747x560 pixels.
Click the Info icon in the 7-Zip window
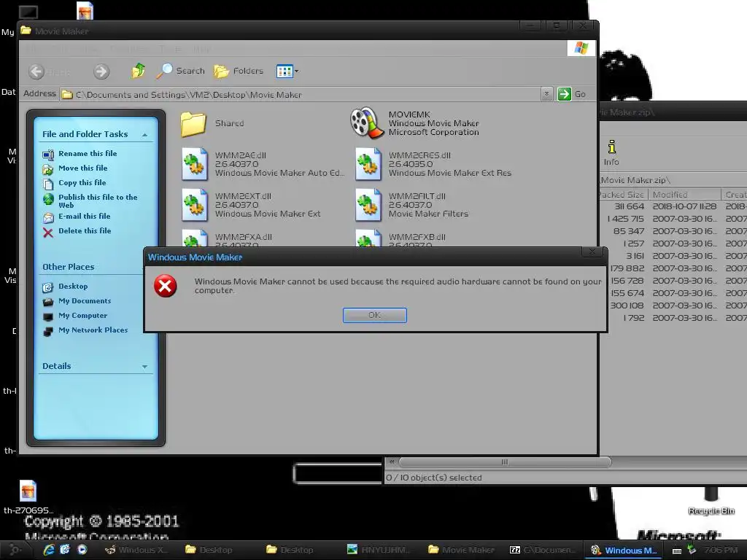612,152
